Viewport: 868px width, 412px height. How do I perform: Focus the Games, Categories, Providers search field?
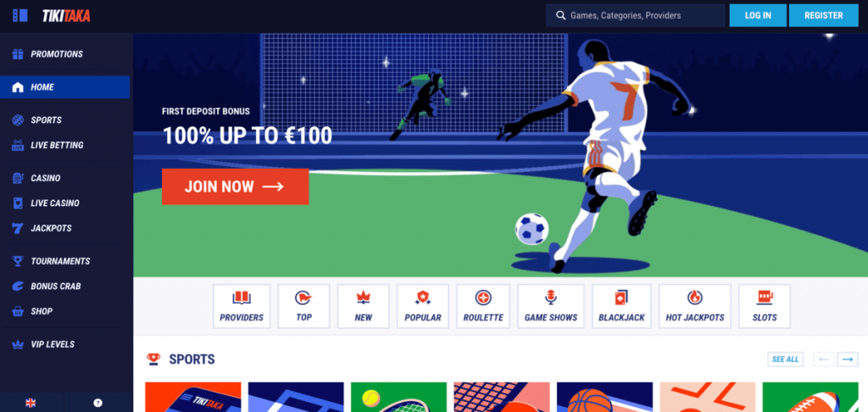636,15
